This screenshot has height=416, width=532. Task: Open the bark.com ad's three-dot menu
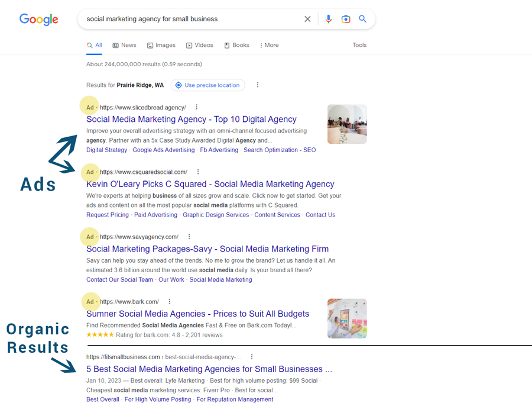tap(169, 302)
